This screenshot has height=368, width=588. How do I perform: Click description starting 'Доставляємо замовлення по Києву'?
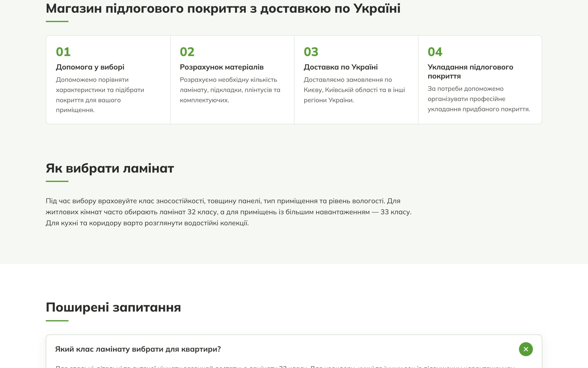354,90
